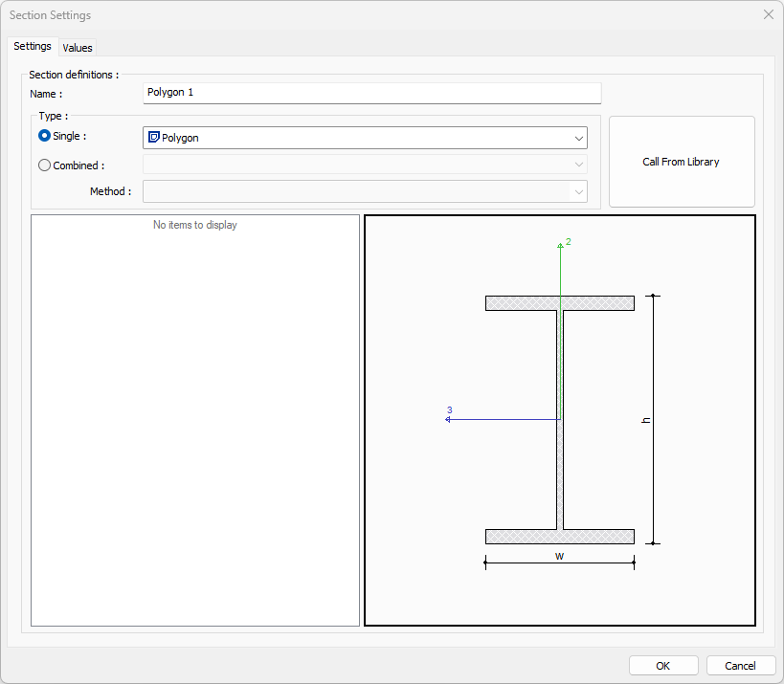This screenshot has width=784, height=684.
Task: Open the Polygon section type dropdown
Action: tap(579, 138)
